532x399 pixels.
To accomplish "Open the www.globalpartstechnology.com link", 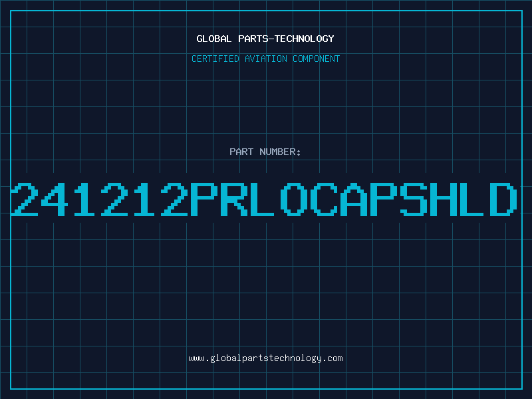I will click(265, 358).
